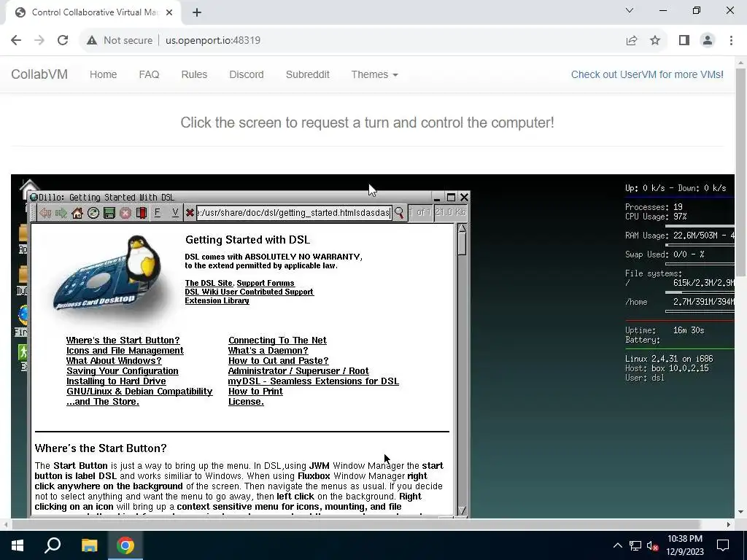The image size is (747, 560).
Task: Open the Discord nav link
Action: coord(247,74)
